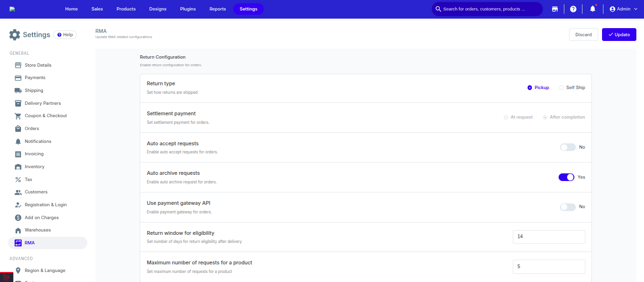The height and width of the screenshot is (282, 644).
Task: Click the Inventory warehouse icon
Action: (x=18, y=167)
